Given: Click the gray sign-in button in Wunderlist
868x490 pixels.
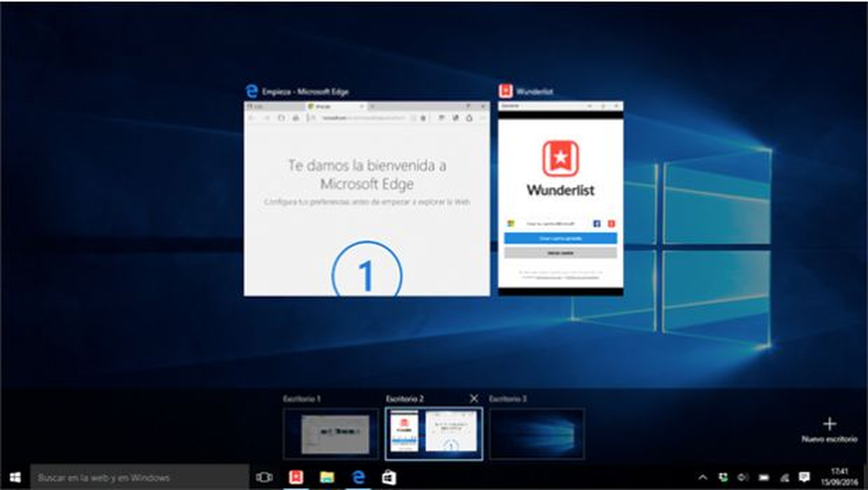Looking at the screenshot, I should coord(560,253).
